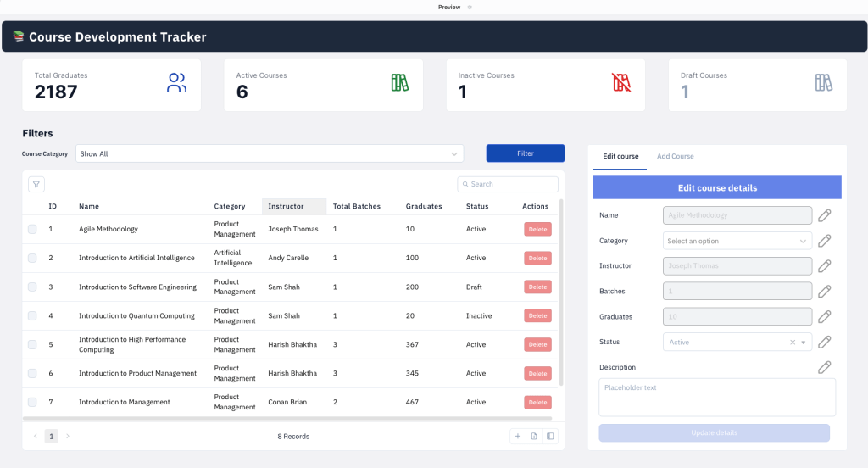
Task: Click the "Harish Bhaktha" cell in row 5
Action: [292, 344]
